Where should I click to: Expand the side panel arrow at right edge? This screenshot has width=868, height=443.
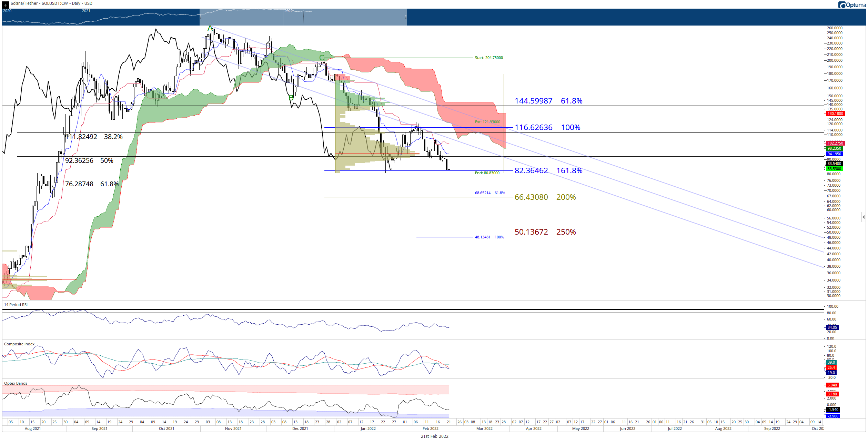864,217
